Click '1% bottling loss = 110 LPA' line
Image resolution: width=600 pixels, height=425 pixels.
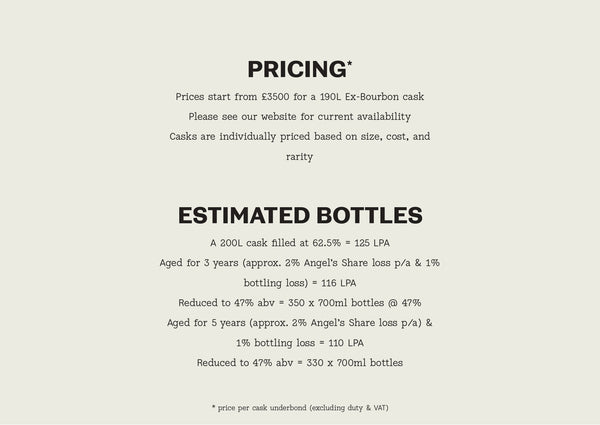(300, 343)
